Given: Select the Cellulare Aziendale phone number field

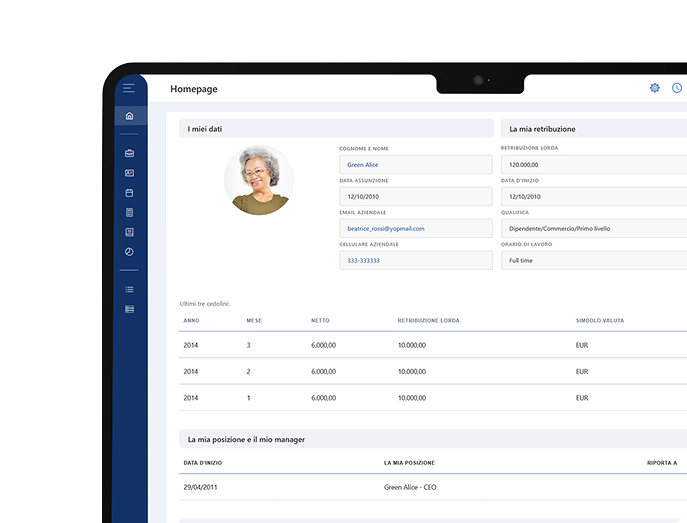Looking at the screenshot, I should (x=416, y=260).
